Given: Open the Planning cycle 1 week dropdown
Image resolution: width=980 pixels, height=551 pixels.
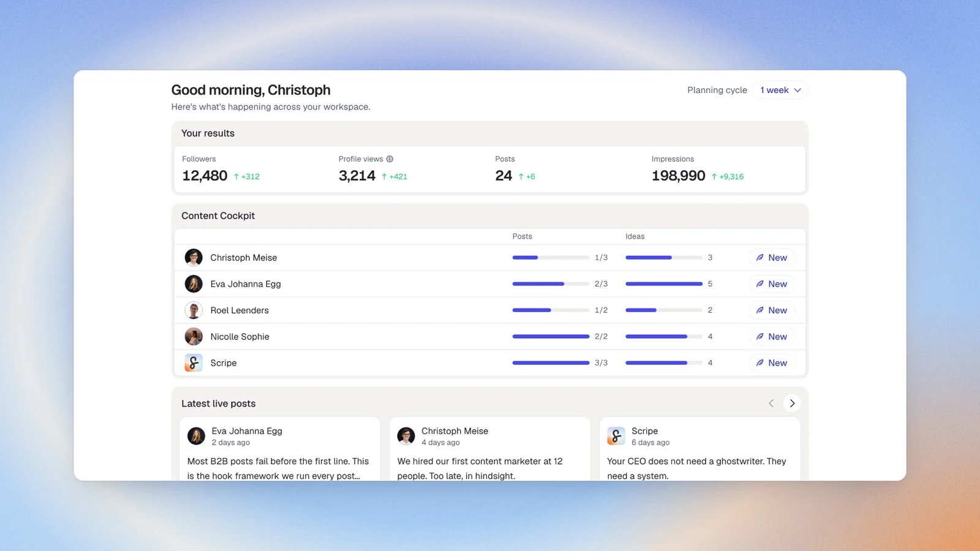Looking at the screenshot, I should [x=780, y=90].
